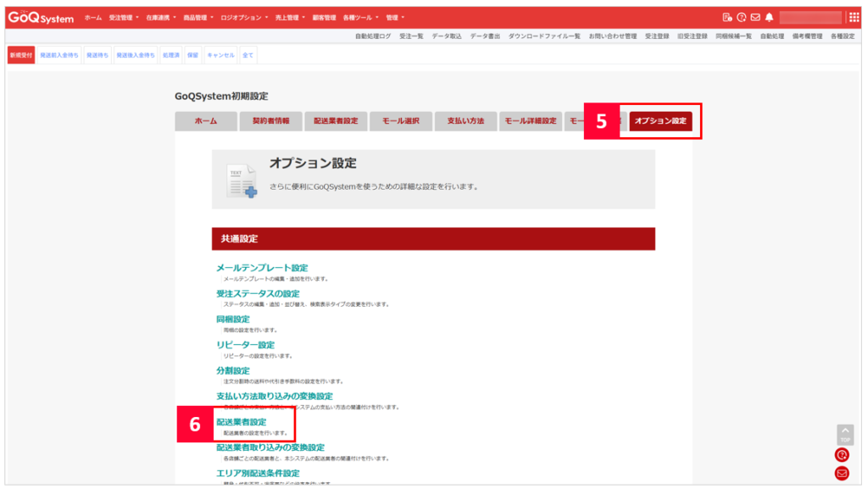Open 同梱候補一覧
The image size is (868, 489).
[x=733, y=36]
